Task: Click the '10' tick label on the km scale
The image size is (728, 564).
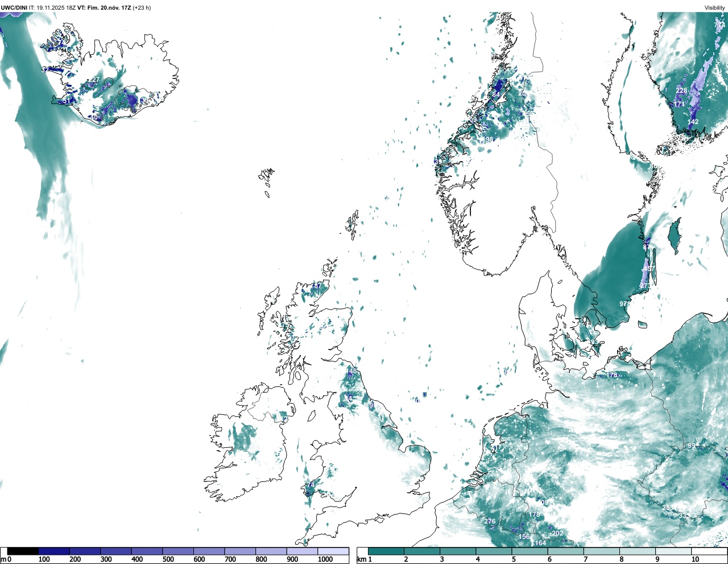Action: pyautogui.click(x=695, y=559)
